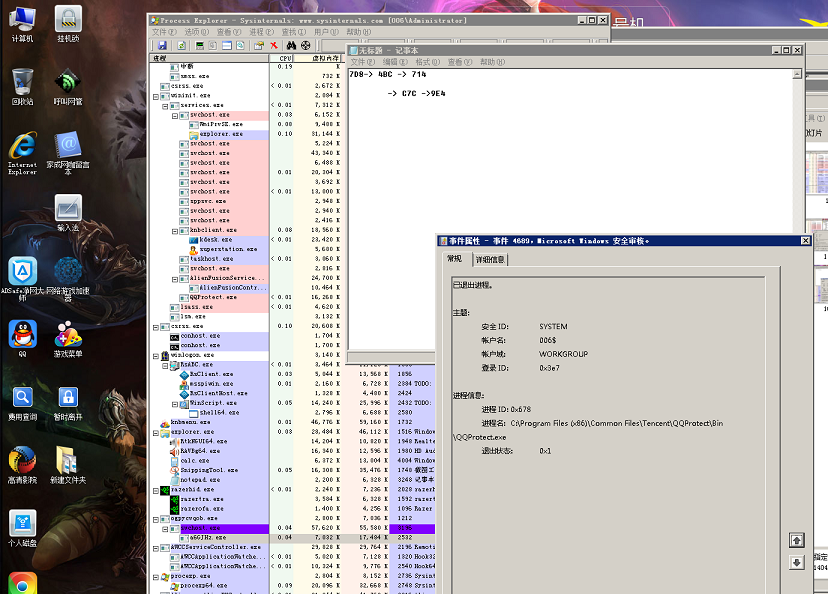
Task: Click the up arrow button in event properties
Action: coord(796,540)
